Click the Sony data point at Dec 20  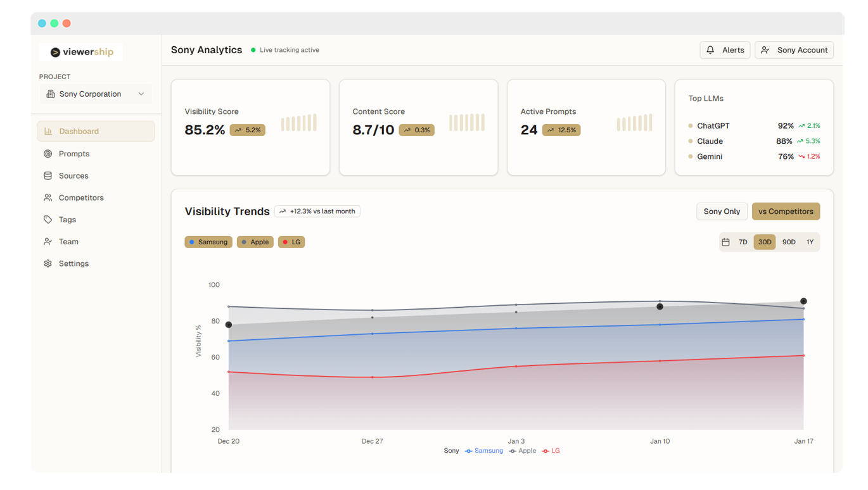[x=229, y=325]
